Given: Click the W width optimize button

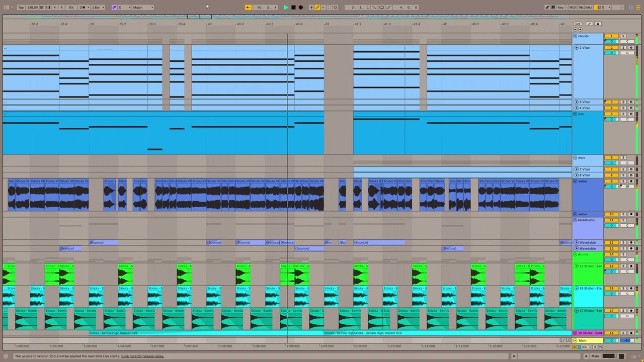Looking at the screenshot, I should pyautogui.click(x=600, y=347).
